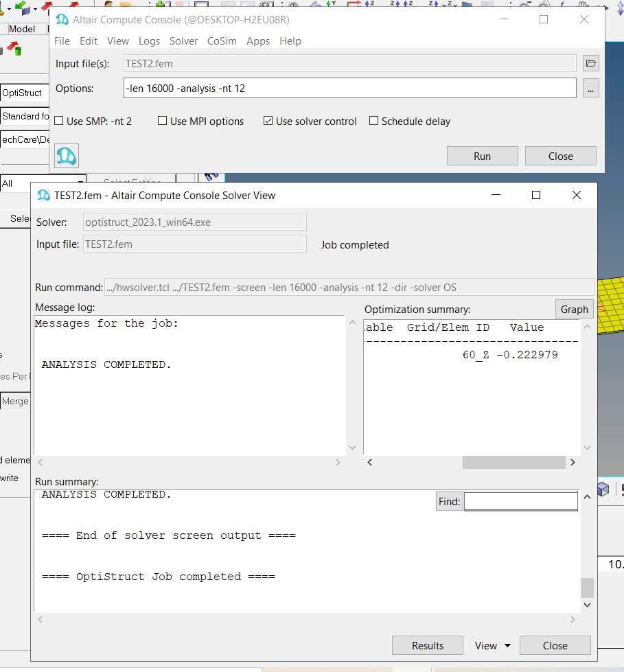Click horizontal scrollbar thumb in Optimization summary
Screen dimensions: 624x672
pos(514,462)
